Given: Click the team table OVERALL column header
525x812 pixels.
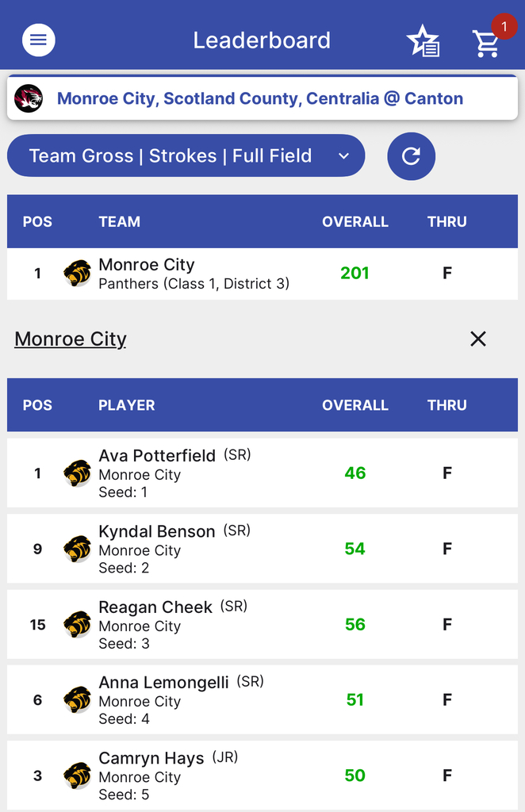Looking at the screenshot, I should (x=354, y=222).
